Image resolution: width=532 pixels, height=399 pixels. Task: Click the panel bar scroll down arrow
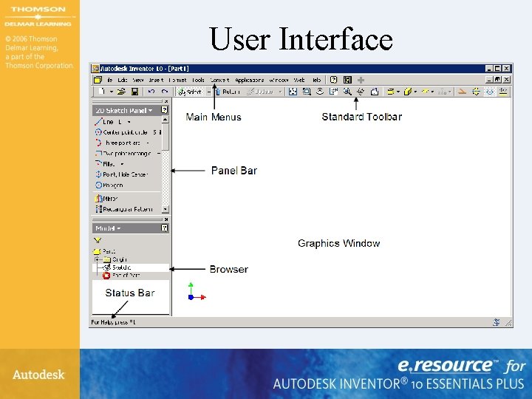166,209
